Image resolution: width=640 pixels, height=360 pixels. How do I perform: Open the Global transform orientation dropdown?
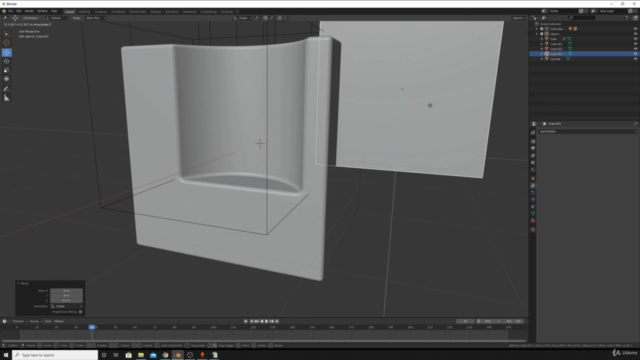(242, 18)
